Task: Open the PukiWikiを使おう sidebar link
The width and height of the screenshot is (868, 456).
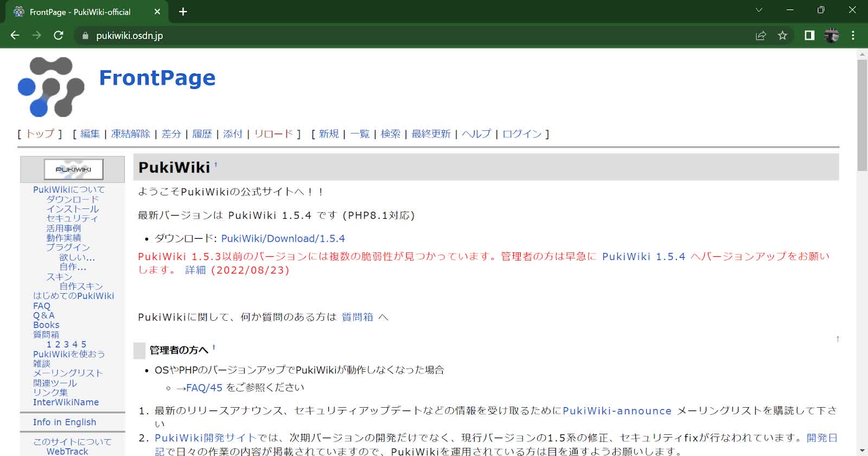Action: (69, 354)
